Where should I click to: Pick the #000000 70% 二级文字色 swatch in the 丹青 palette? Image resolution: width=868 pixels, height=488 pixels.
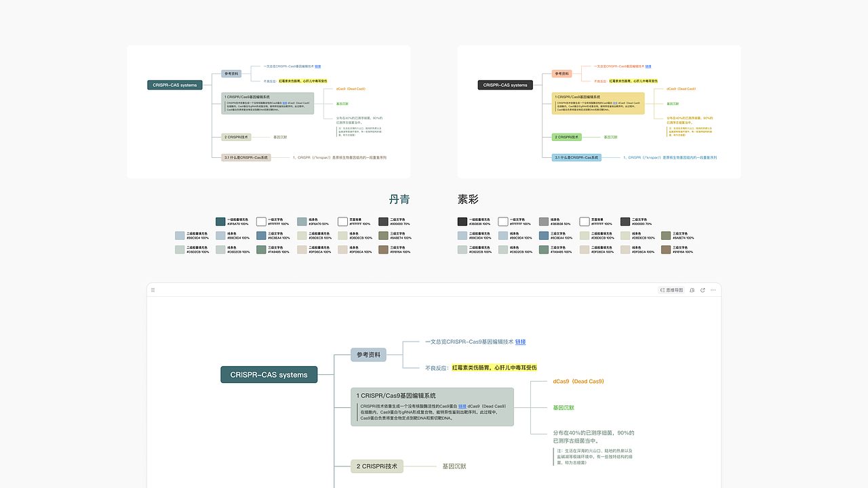pyautogui.click(x=383, y=222)
